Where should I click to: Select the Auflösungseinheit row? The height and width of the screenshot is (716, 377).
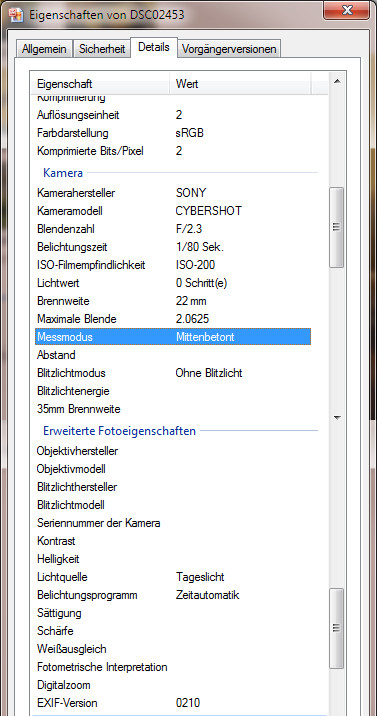coord(173,115)
